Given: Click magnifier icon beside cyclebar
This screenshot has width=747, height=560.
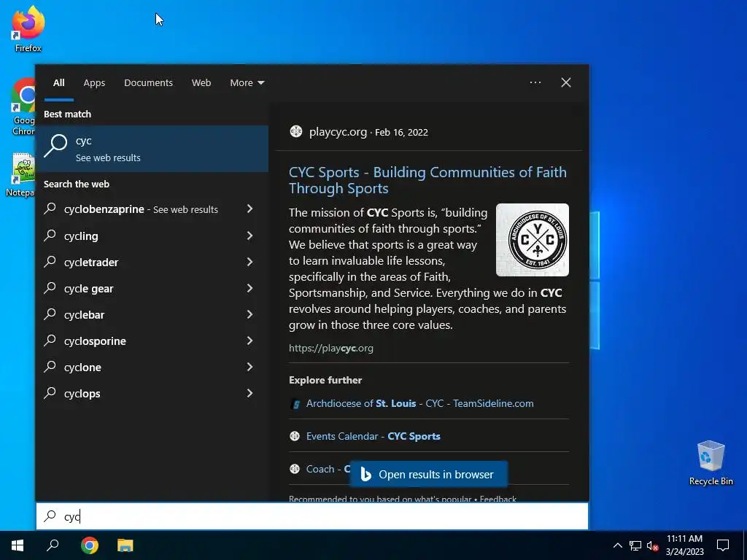Looking at the screenshot, I should tap(50, 314).
